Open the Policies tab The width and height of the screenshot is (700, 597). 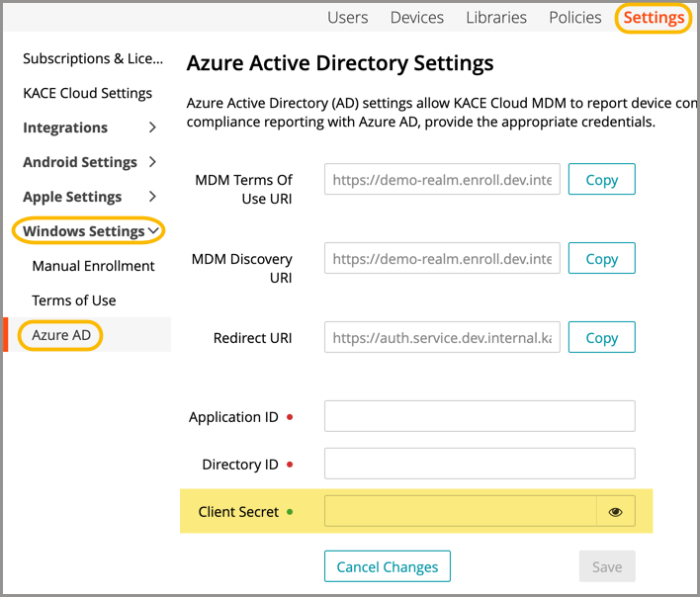(x=574, y=18)
